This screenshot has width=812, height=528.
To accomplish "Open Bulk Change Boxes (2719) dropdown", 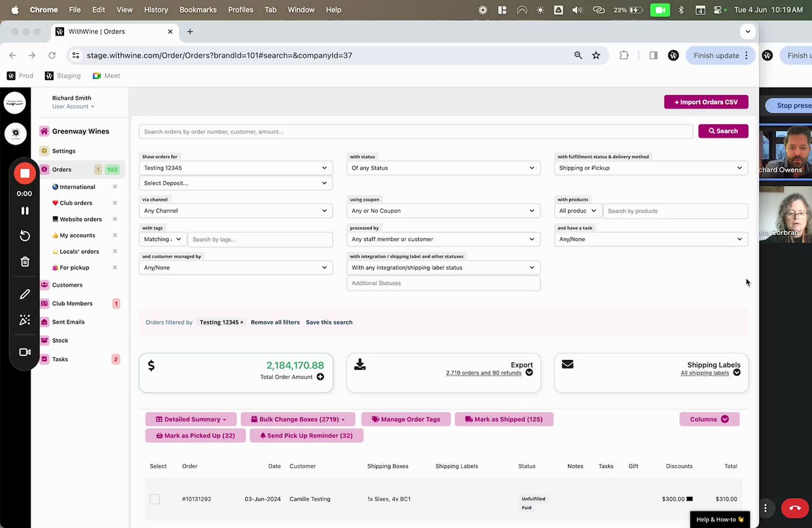I will (298, 419).
